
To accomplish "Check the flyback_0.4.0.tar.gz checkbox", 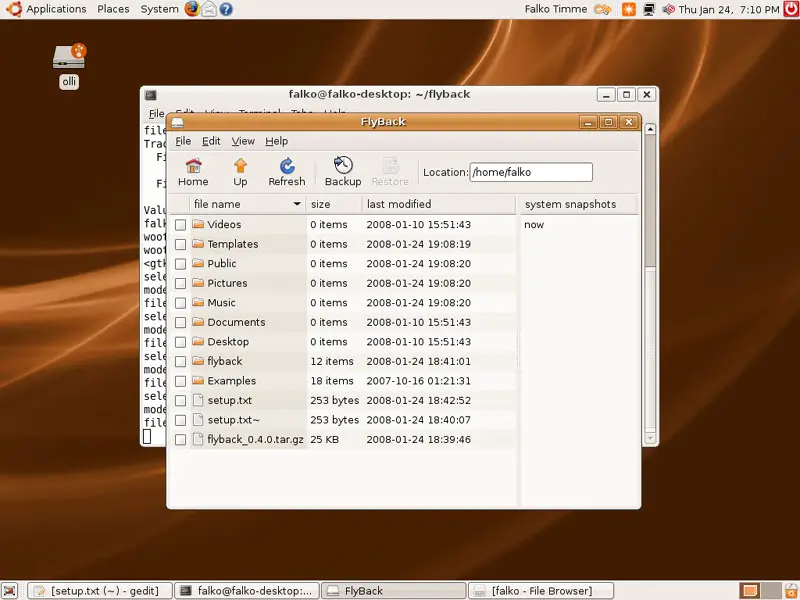I will click(180, 440).
